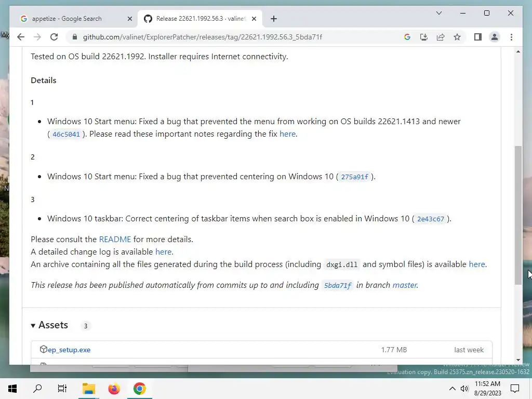Open the build archive 'here' link

point(477,264)
